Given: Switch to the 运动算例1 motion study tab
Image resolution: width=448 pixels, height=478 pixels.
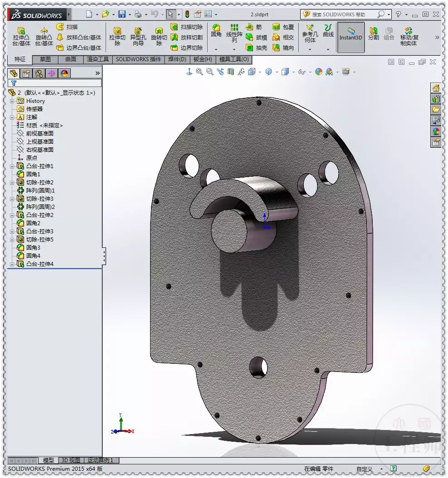Looking at the screenshot, I should pyautogui.click(x=100, y=460).
